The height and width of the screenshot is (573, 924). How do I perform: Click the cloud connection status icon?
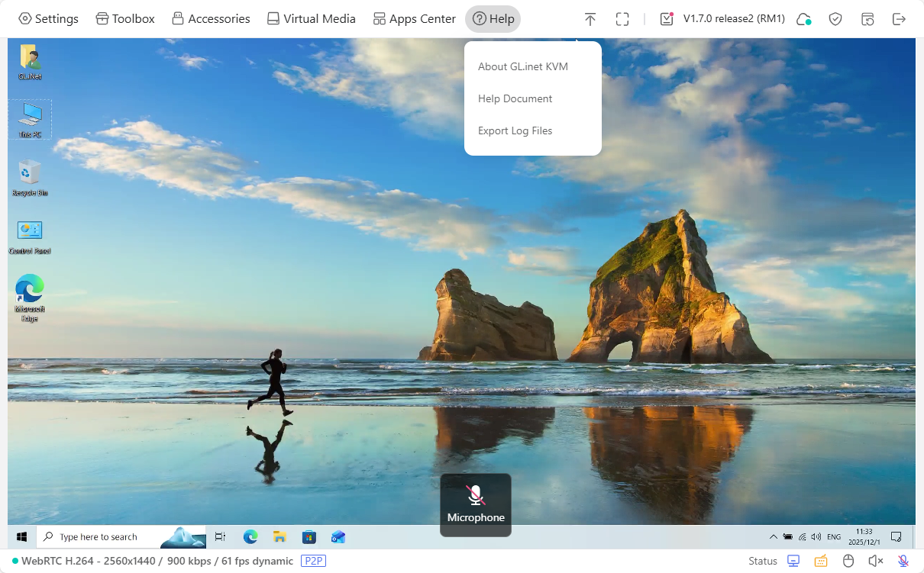click(803, 19)
